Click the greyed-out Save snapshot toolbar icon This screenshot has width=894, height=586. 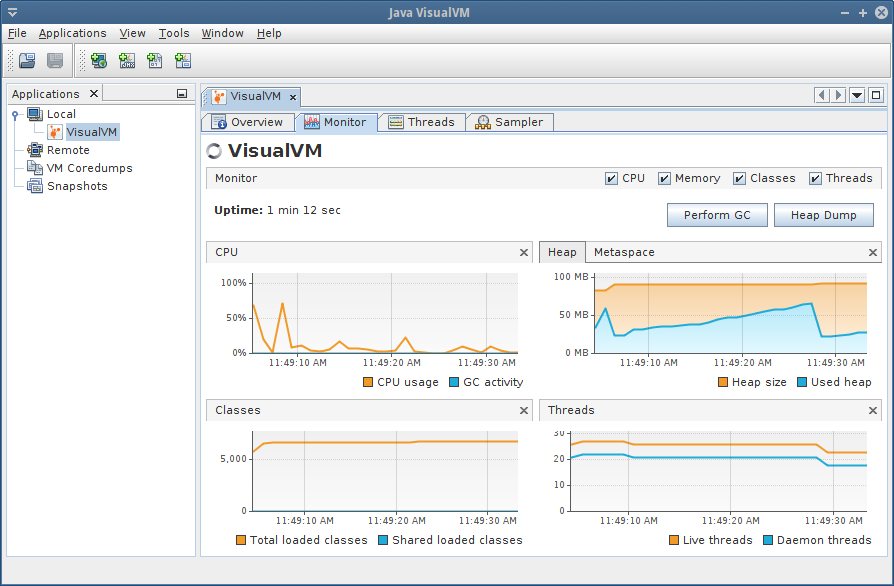click(55, 60)
